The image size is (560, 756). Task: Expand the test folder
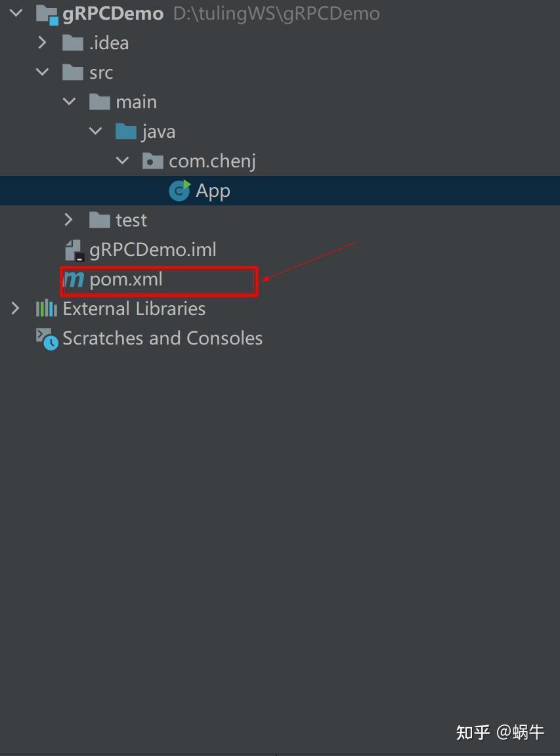pos(69,220)
